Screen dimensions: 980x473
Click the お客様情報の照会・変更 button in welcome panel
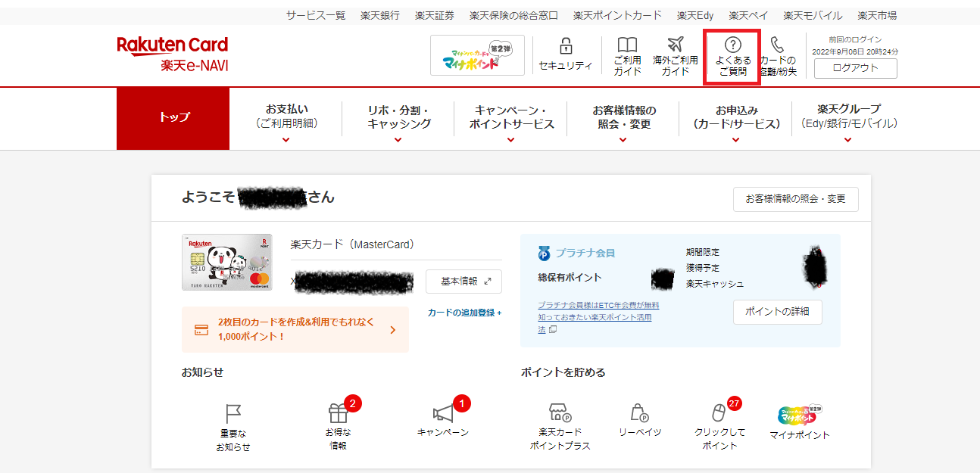[x=795, y=199]
